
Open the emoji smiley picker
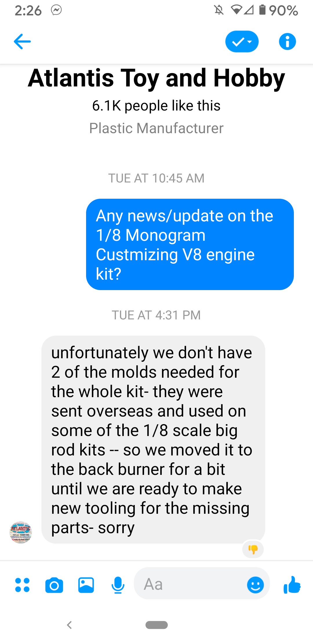(x=255, y=585)
